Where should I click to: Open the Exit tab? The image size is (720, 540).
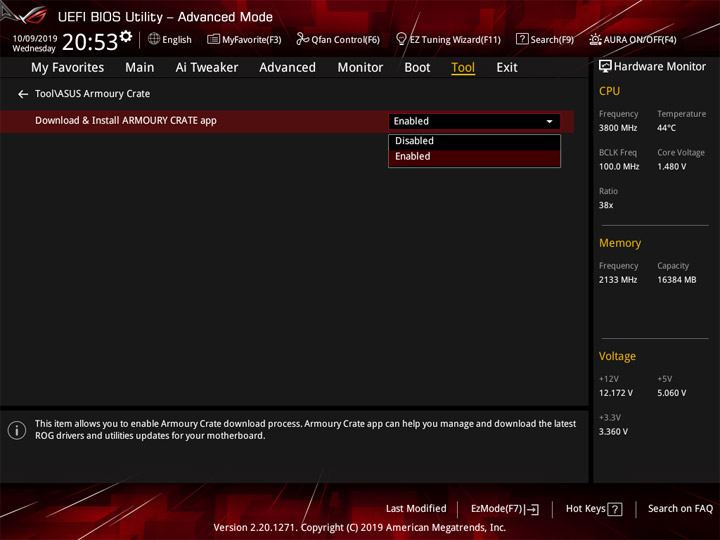[506, 68]
